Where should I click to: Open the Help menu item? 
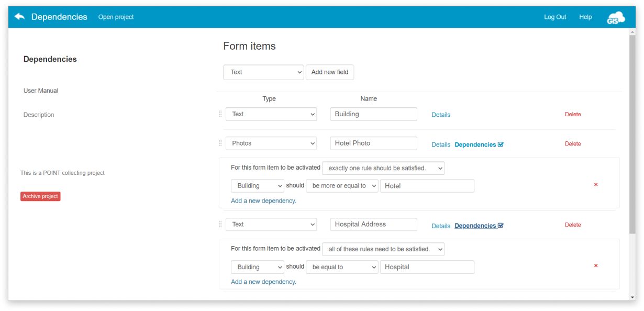(585, 17)
